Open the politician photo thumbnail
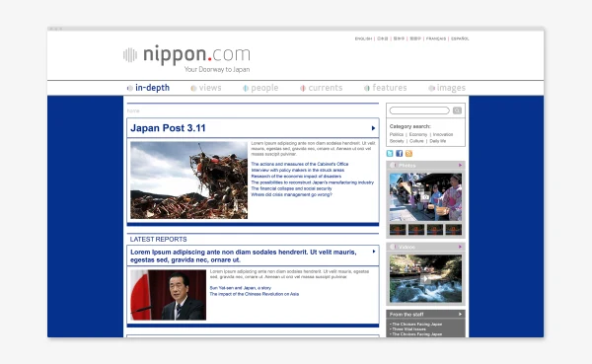 pyautogui.click(x=169, y=295)
